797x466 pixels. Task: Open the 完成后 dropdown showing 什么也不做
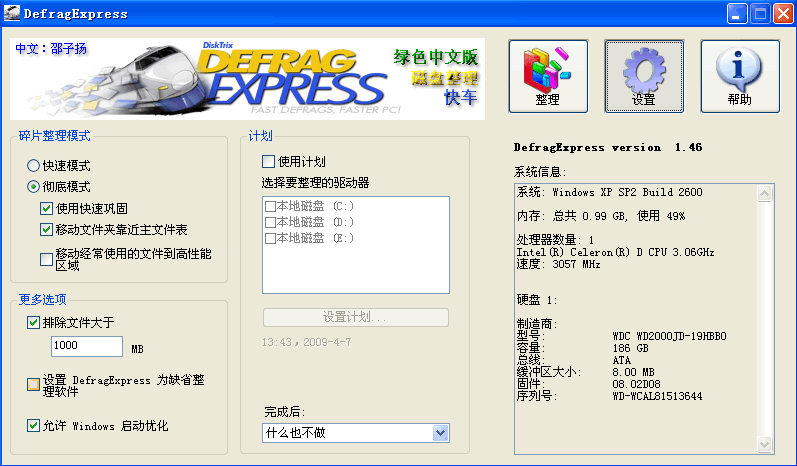(x=356, y=433)
